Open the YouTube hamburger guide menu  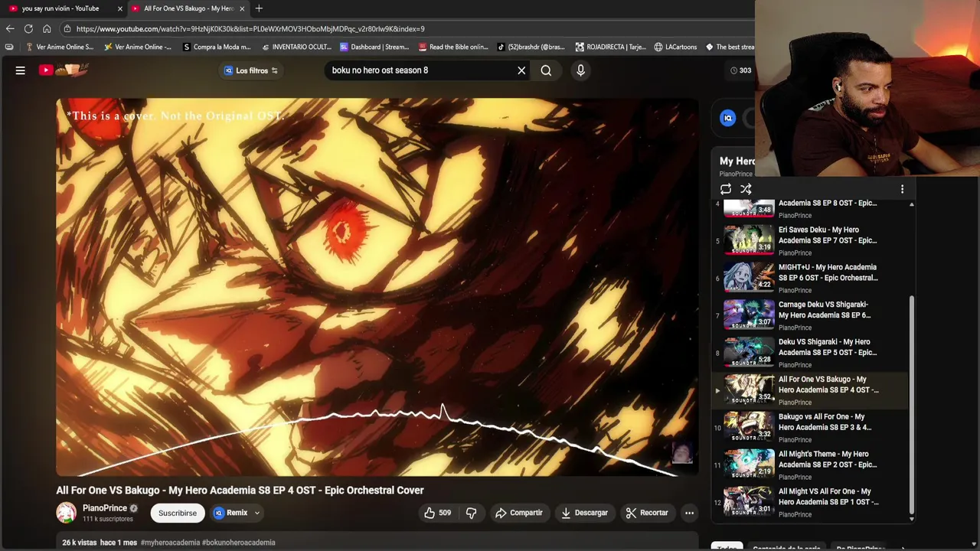tap(21, 70)
